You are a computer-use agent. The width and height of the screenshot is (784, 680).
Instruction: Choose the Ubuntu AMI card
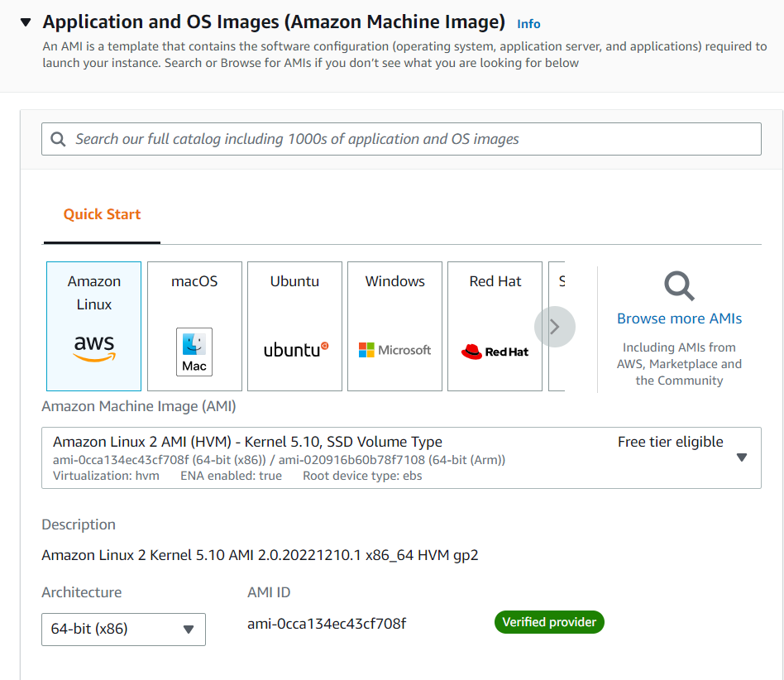coord(295,326)
